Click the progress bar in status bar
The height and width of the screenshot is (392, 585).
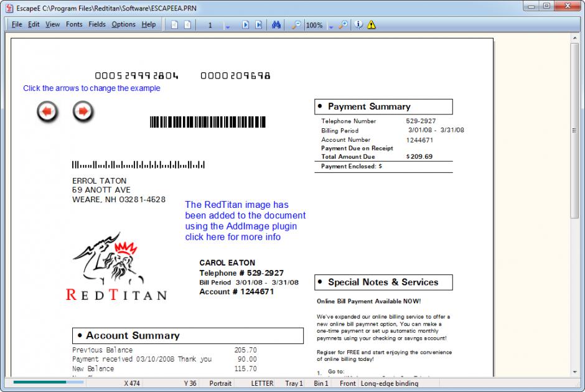(x=49, y=382)
